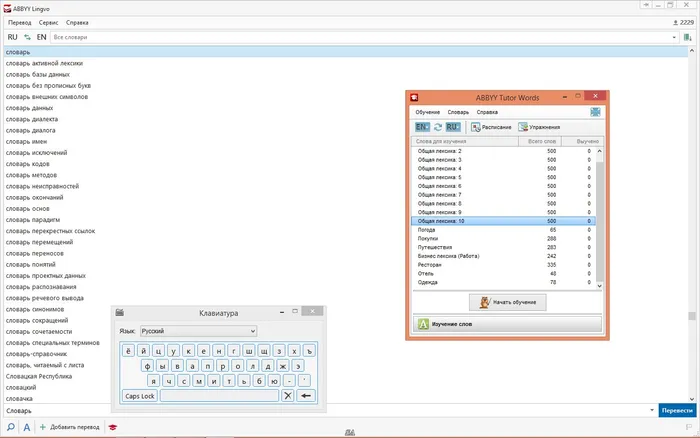Screen dimensions: 700x438
Task: Click the magnifier search icon in bottom toolbar
Action: pos(11,427)
